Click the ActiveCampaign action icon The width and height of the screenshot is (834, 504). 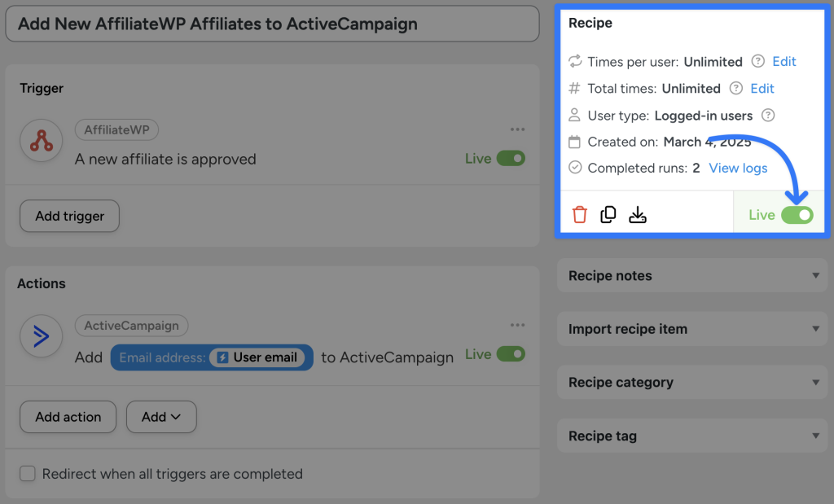click(x=41, y=336)
